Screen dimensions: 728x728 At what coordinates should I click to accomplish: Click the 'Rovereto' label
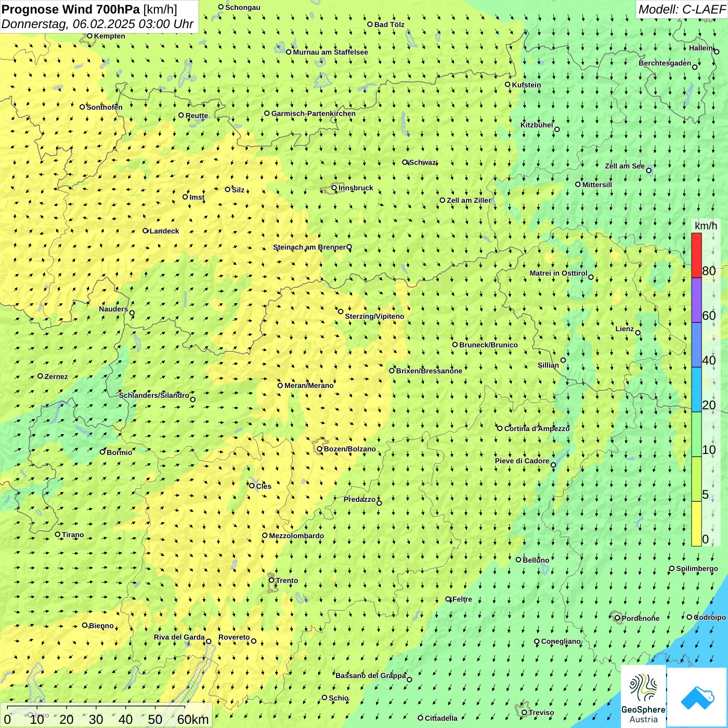(234, 637)
